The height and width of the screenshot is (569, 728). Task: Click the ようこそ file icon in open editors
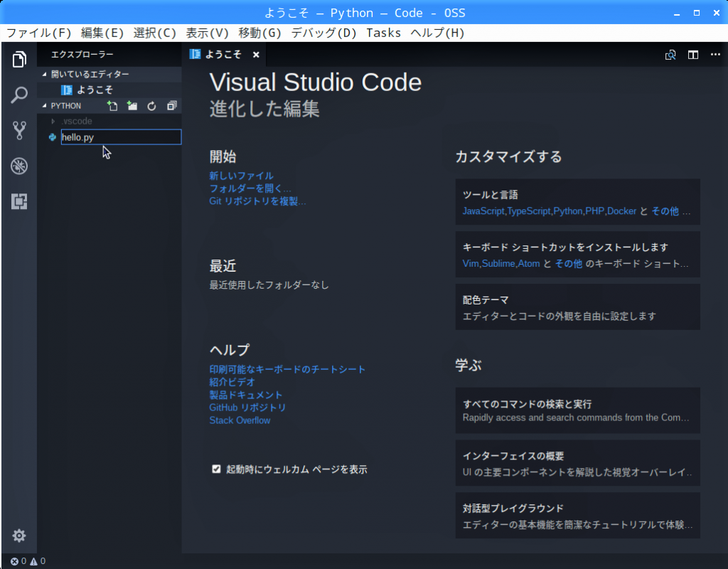(x=67, y=90)
